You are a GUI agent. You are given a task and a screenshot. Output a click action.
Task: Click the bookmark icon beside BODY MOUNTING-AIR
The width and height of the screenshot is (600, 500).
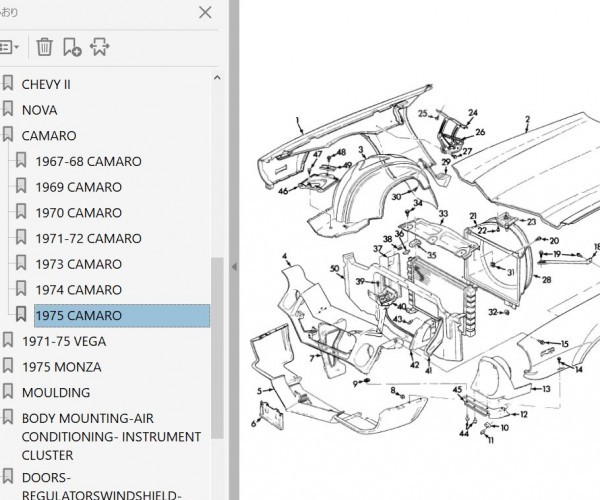click(8, 417)
